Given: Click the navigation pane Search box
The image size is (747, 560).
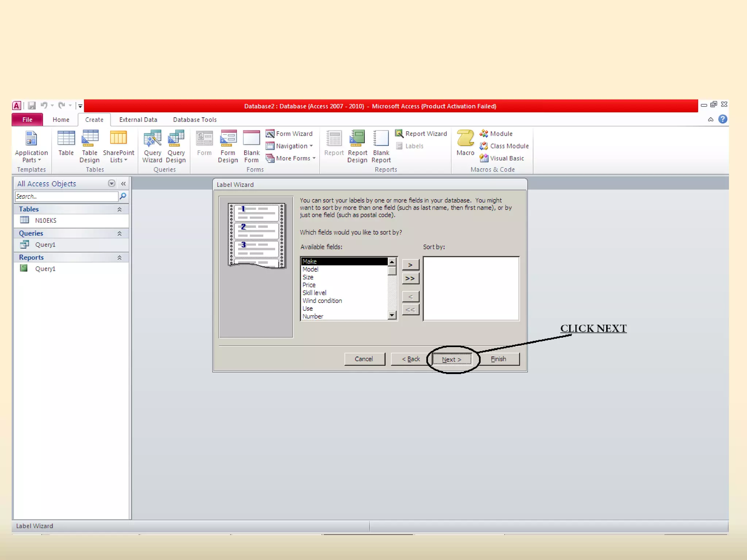Looking at the screenshot, I should coord(66,197).
